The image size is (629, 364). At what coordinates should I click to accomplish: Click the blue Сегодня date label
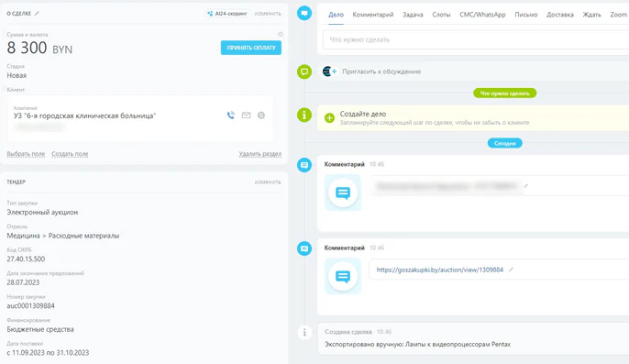(504, 143)
